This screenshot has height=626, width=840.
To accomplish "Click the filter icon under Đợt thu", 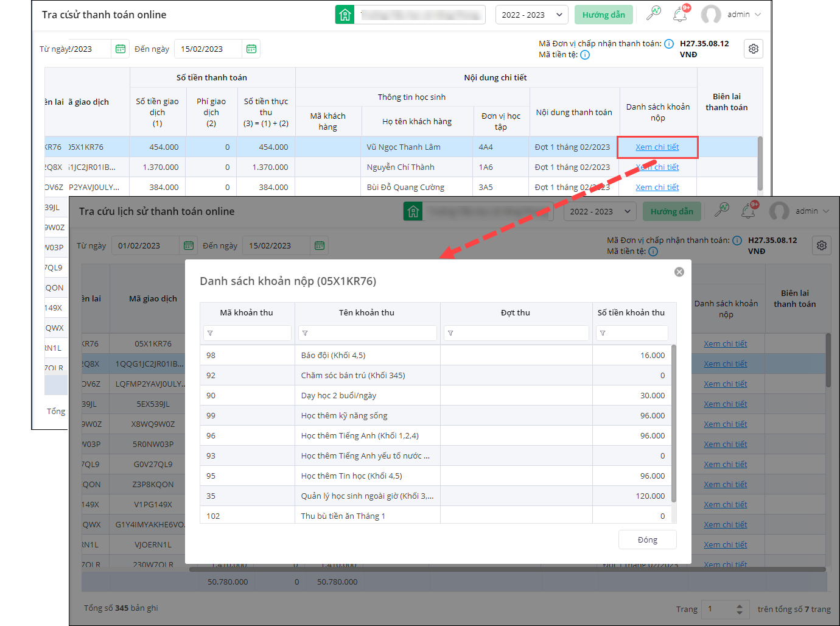I will (450, 333).
